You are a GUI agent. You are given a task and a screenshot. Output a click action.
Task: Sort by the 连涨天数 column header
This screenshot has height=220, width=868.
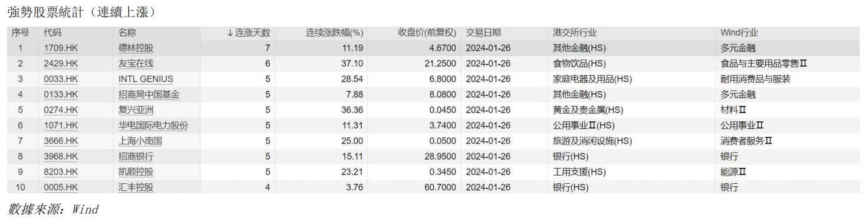248,33
